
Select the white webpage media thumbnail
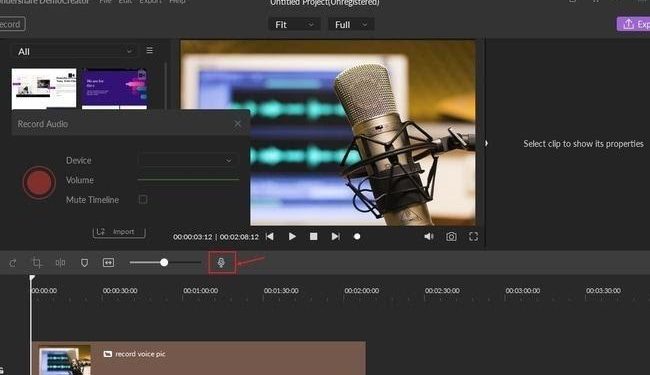[44, 89]
